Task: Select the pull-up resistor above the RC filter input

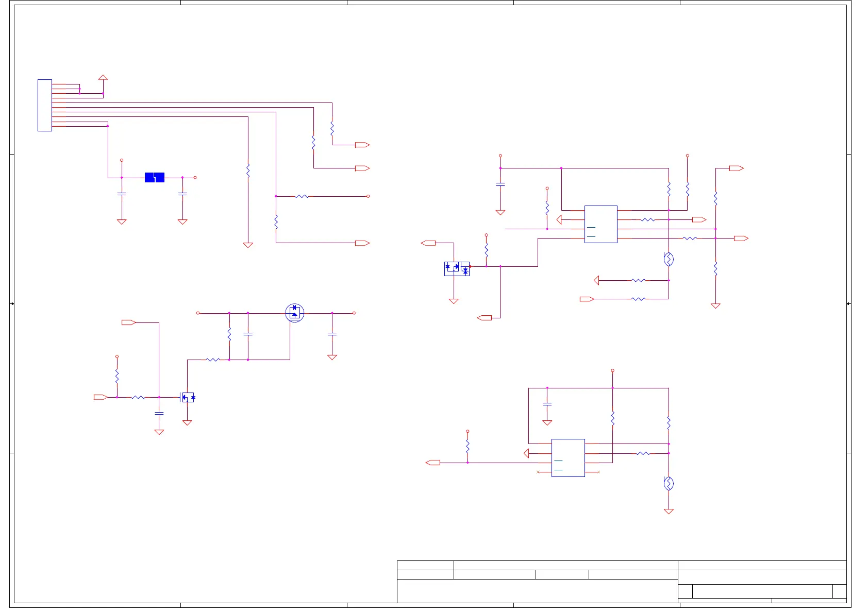Action: 117,376
